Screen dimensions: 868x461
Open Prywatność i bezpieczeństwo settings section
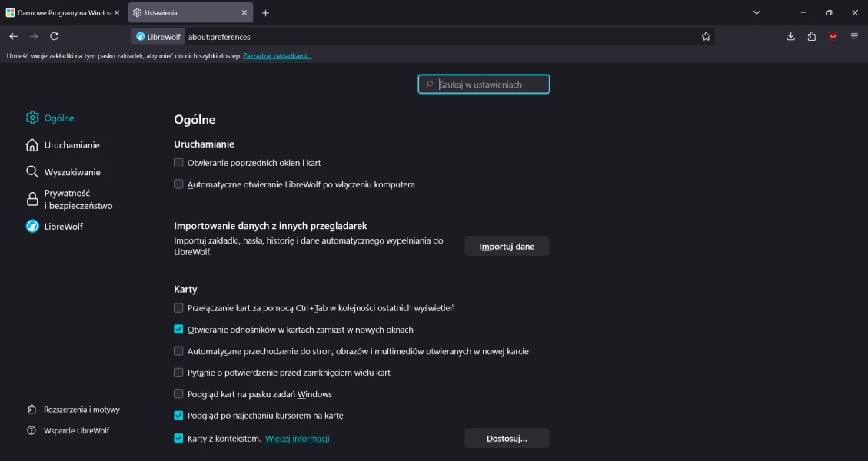click(x=78, y=200)
